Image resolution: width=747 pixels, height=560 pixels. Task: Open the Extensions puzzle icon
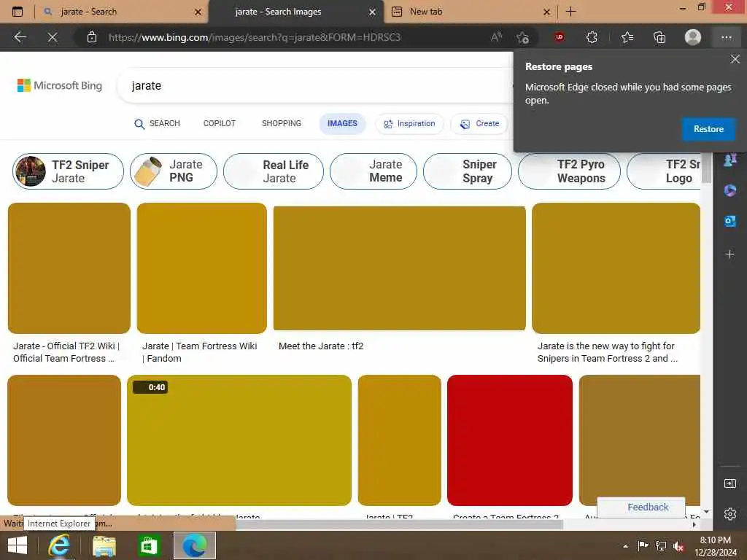[592, 37]
